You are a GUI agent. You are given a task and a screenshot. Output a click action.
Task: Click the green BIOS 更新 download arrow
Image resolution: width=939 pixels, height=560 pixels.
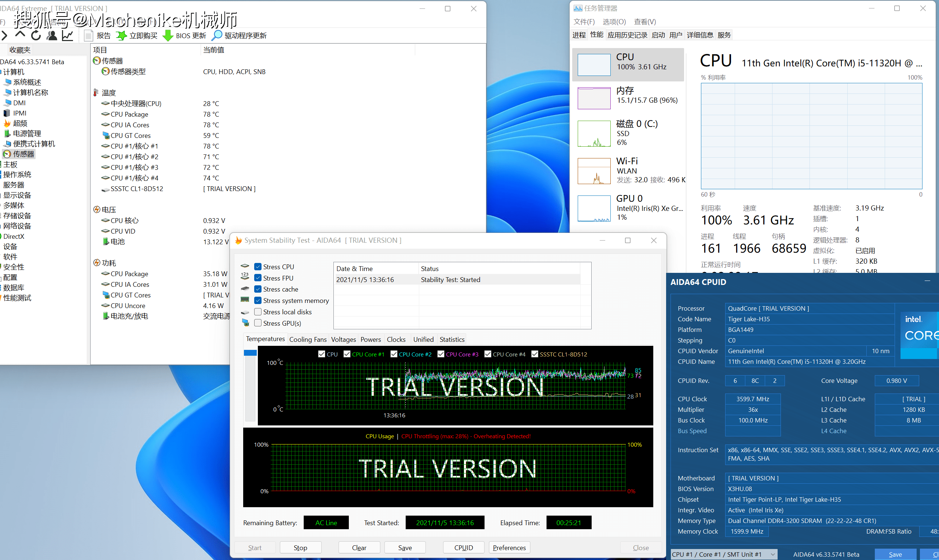168,36
